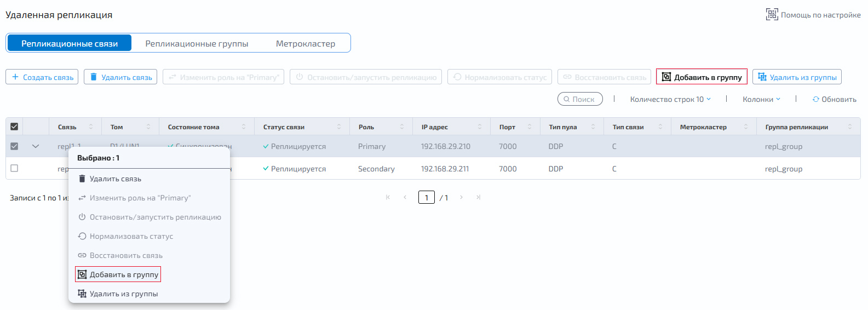The image size is (868, 310).
Task: Click swap arrows icon in toolbar role change
Action: (x=173, y=77)
